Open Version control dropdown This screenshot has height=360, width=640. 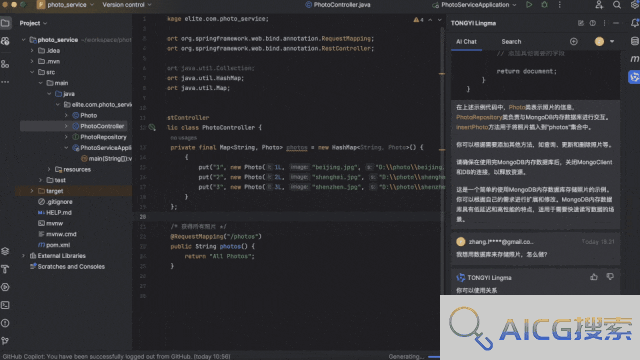127,5
